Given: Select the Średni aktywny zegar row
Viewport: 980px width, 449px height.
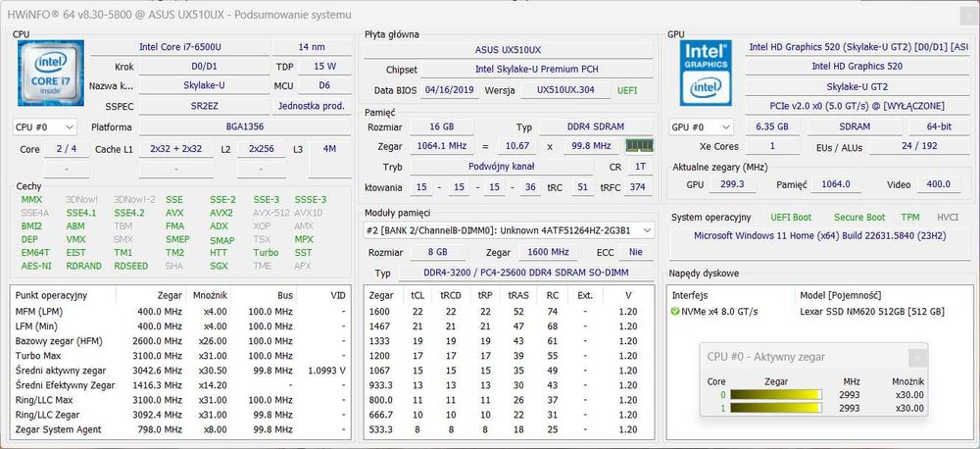Looking at the screenshot, I should coord(180,371).
